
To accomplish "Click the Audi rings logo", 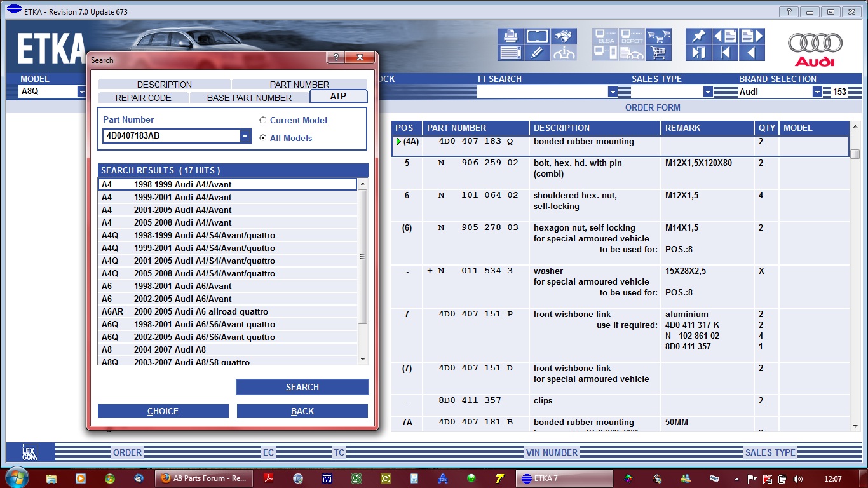I will (x=815, y=44).
